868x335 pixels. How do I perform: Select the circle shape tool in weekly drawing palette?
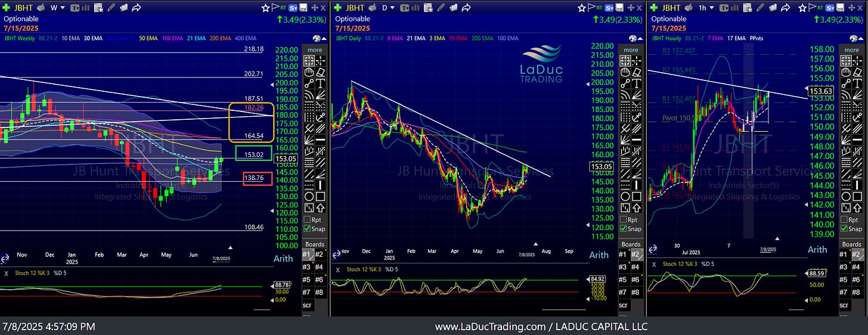[x=309, y=195]
